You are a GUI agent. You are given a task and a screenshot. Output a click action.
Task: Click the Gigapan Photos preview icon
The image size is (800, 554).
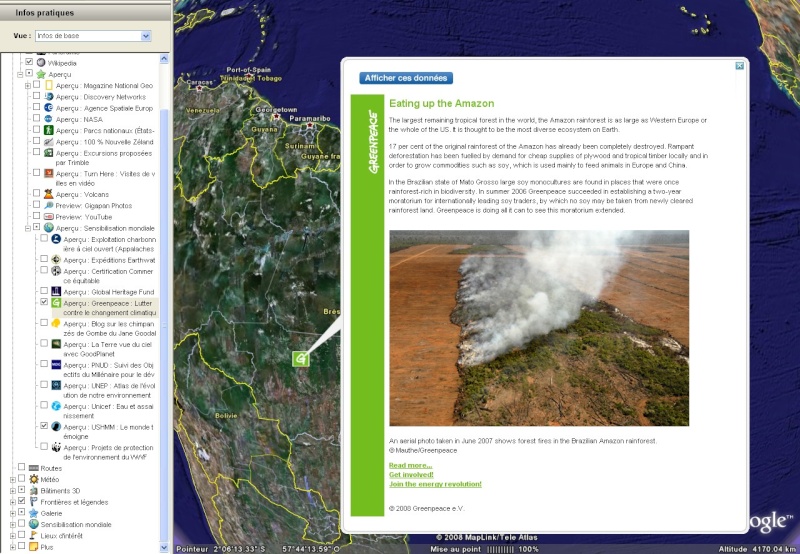48,206
